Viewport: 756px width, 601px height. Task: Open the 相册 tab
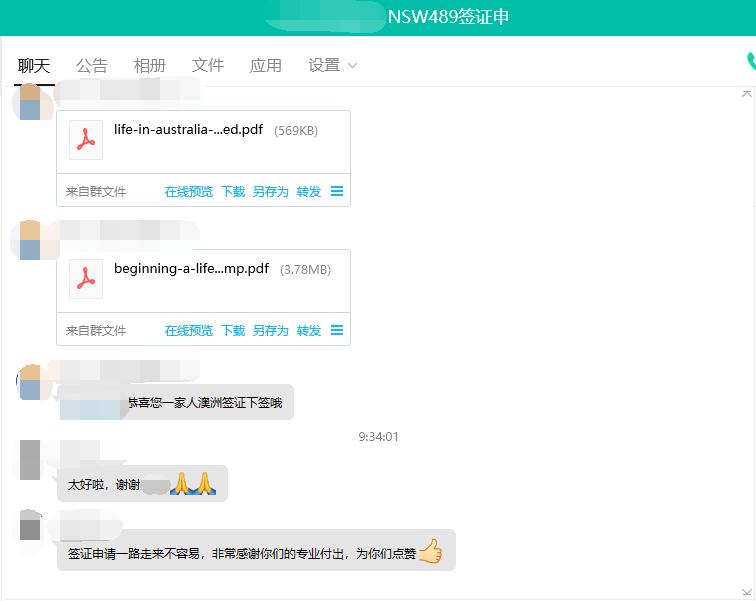[149, 65]
